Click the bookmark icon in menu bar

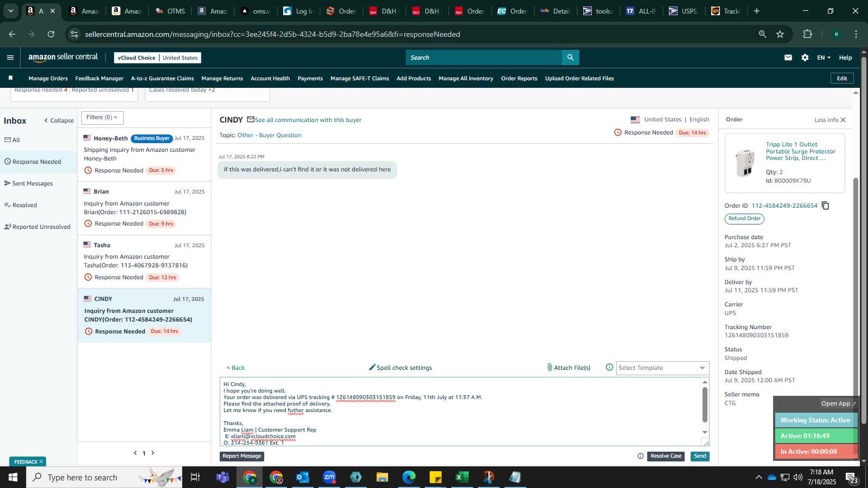tap(10, 78)
